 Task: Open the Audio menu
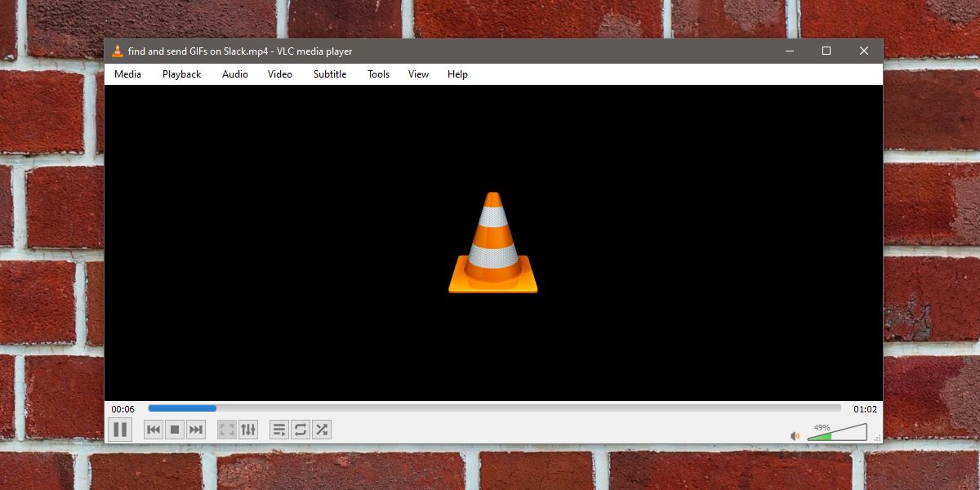(235, 74)
